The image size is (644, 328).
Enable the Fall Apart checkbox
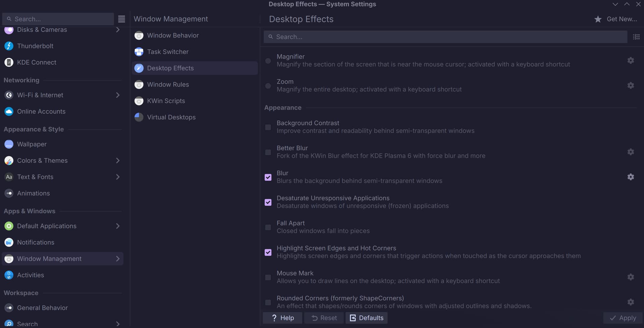pyautogui.click(x=268, y=227)
